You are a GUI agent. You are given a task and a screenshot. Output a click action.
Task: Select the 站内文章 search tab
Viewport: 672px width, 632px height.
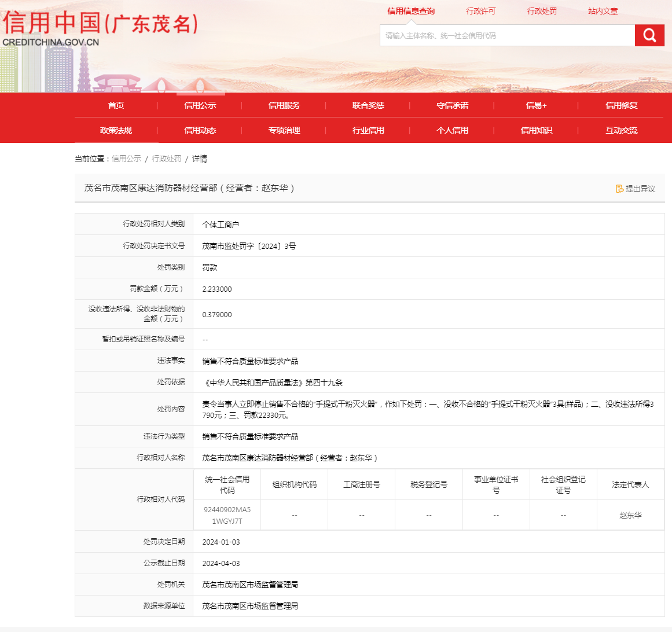pos(603,11)
